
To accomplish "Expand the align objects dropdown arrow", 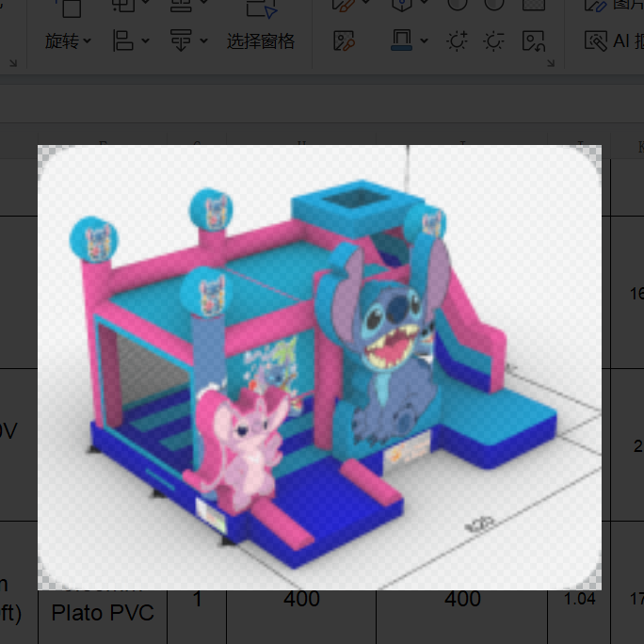I will [145, 41].
